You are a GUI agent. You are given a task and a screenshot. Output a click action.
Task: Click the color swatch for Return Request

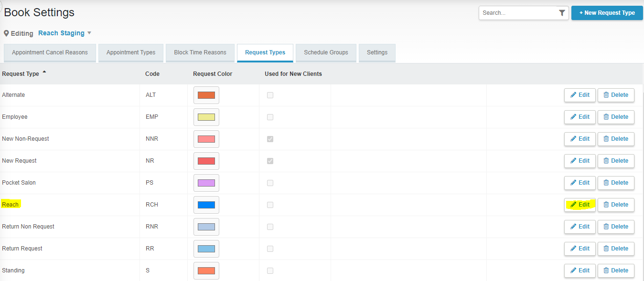[x=206, y=249]
